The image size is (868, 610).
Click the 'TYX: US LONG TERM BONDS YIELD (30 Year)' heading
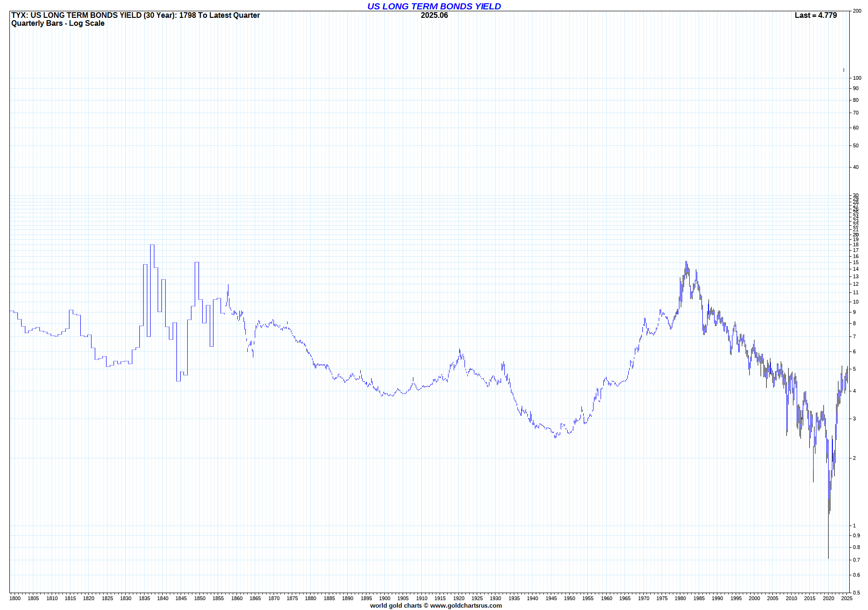point(93,15)
